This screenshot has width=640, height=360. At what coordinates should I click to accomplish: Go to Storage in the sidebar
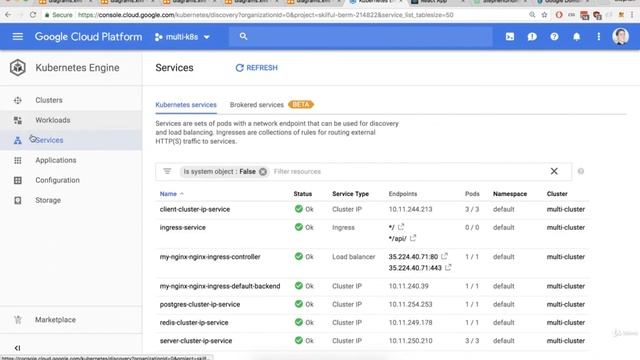[x=48, y=200]
